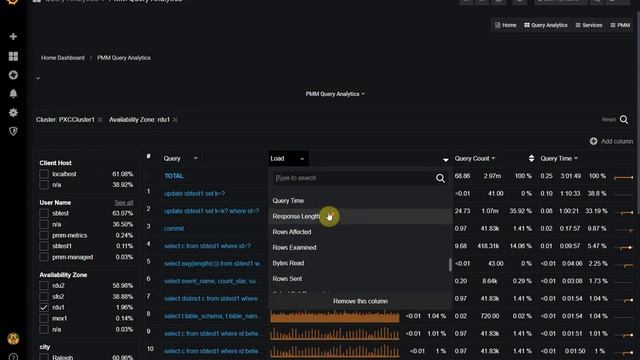Select Bytes Read in column list
640x360 pixels.
pyautogui.click(x=360, y=263)
